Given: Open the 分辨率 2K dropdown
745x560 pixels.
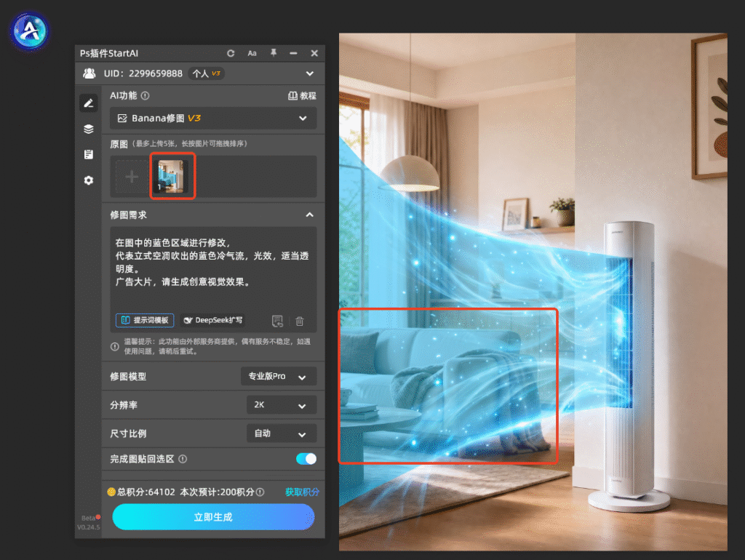Looking at the screenshot, I should tap(282, 404).
